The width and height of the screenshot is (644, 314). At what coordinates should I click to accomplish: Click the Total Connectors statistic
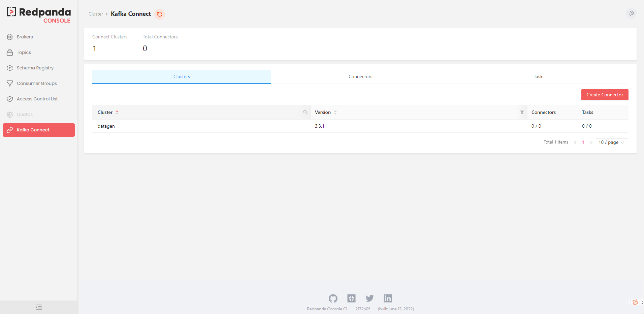[x=160, y=44]
